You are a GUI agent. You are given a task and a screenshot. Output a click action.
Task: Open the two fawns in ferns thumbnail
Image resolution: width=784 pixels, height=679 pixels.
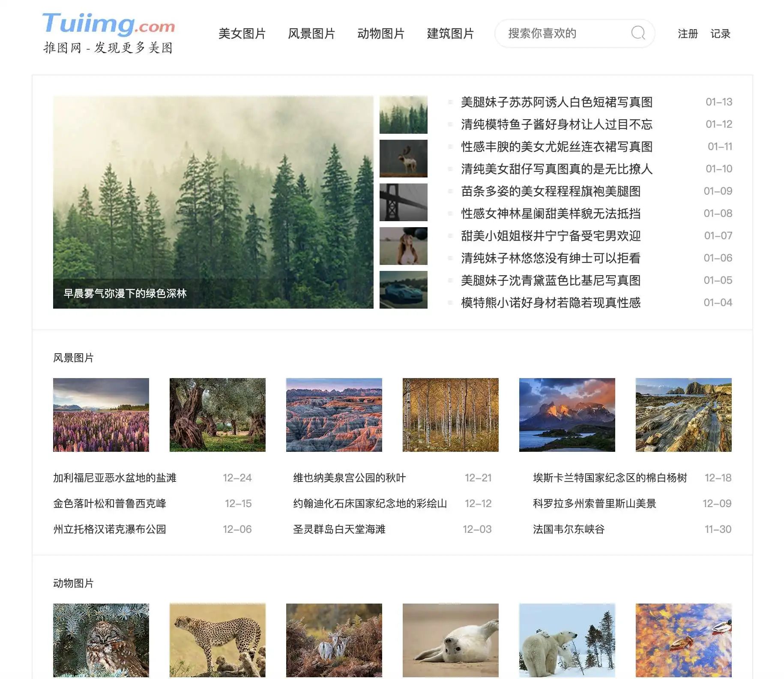point(334,640)
